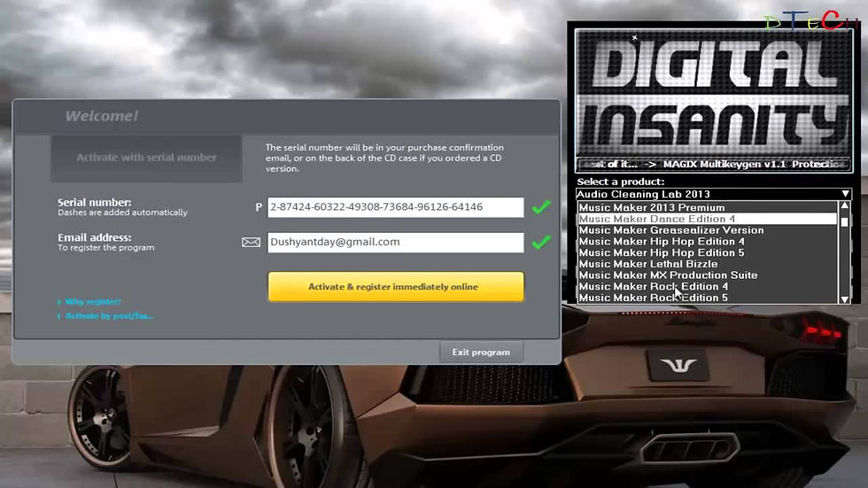Click the MAGIX Multikeygen scrolling text bar
Image resolution: width=868 pixels, height=488 pixels.
[714, 164]
